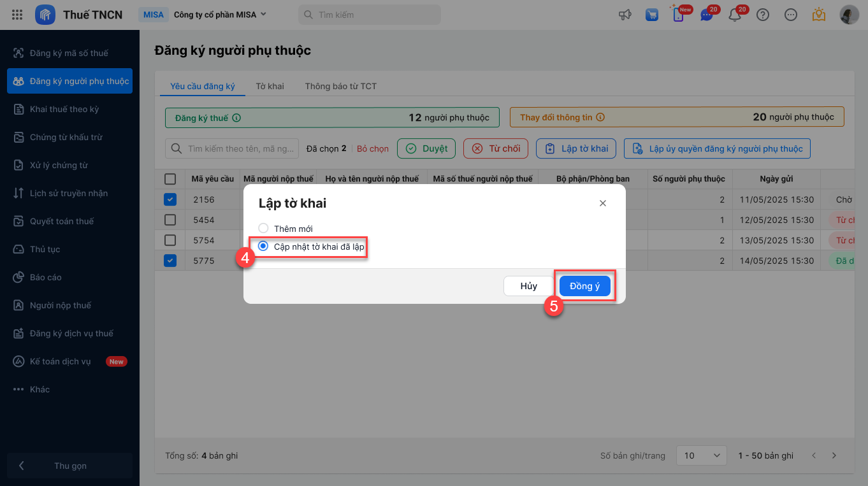
Task: Close the Lập tờ khai dialog
Action: click(603, 203)
